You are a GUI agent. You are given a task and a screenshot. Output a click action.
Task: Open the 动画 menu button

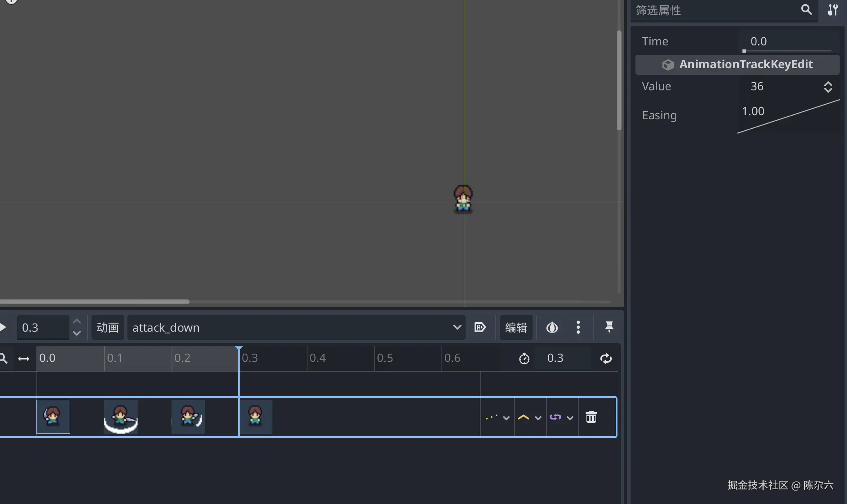tap(107, 327)
